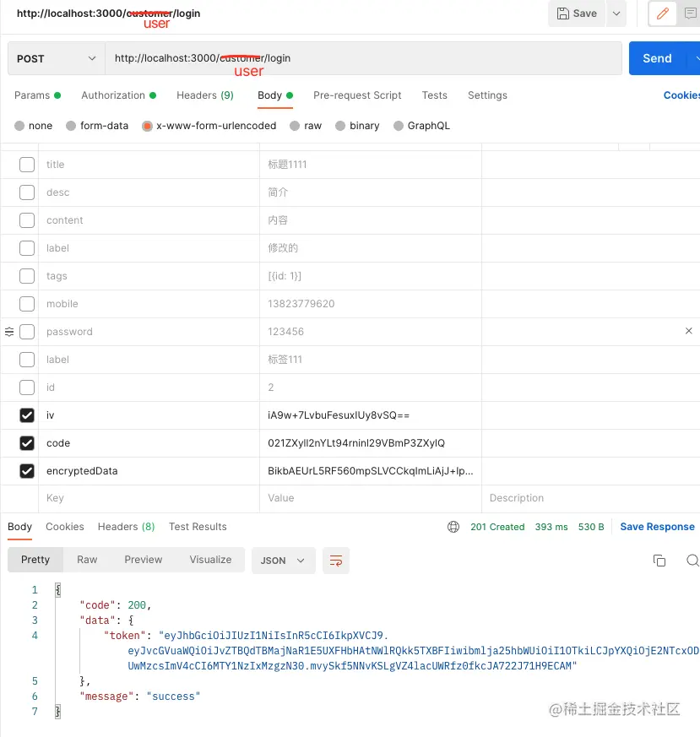Viewport: 700px width, 737px height.
Task: Uncheck the iv parameter checkbox
Action: point(27,415)
